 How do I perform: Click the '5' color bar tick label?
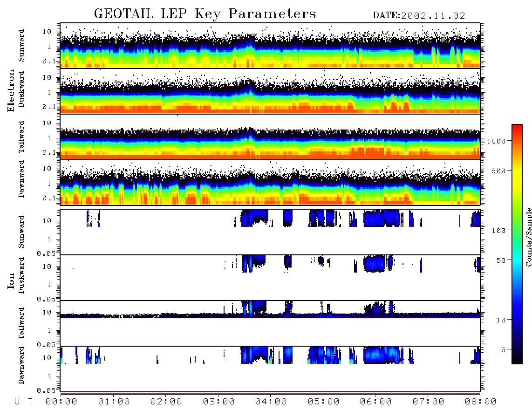point(503,350)
